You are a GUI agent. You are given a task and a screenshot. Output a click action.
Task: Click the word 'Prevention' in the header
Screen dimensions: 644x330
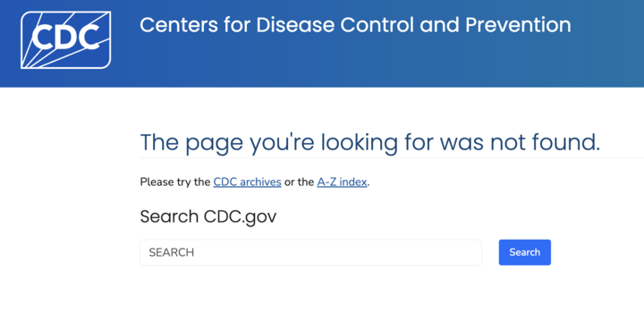click(518, 25)
